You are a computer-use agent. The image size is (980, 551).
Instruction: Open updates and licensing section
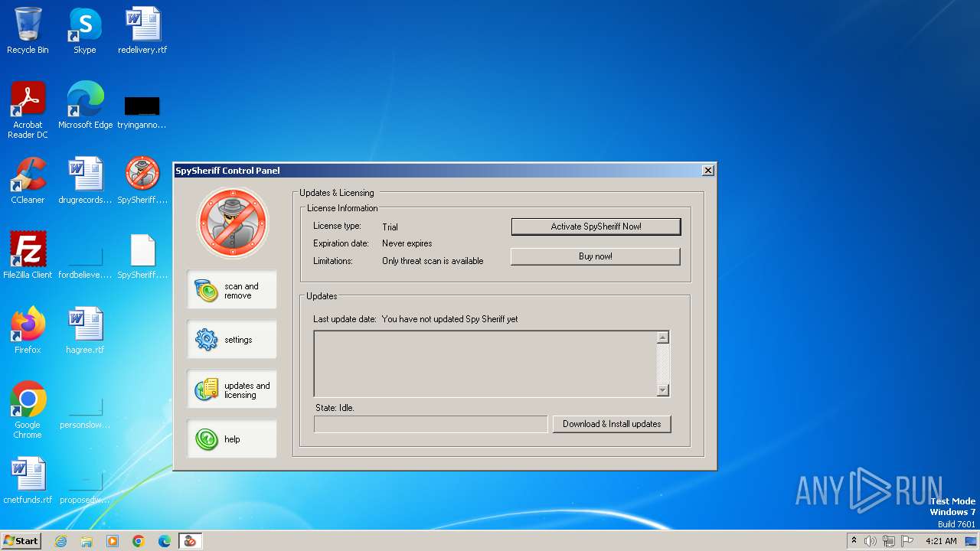(232, 390)
